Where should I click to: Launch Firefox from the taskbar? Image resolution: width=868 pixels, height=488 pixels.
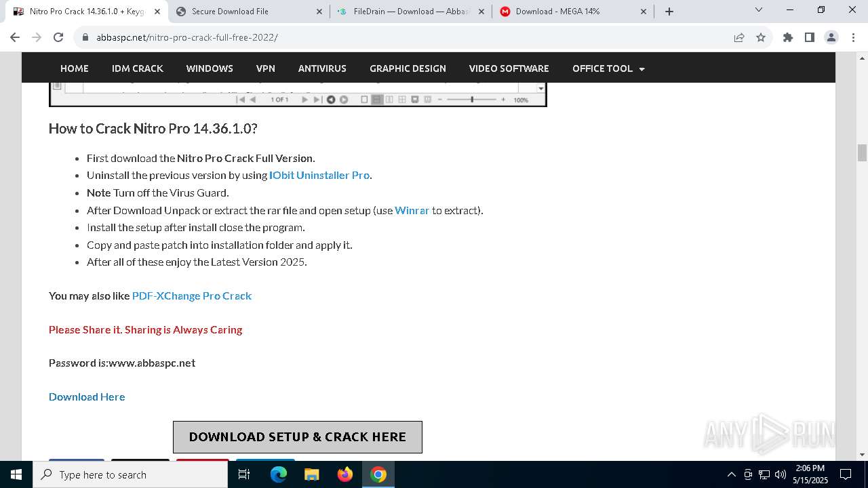point(345,474)
